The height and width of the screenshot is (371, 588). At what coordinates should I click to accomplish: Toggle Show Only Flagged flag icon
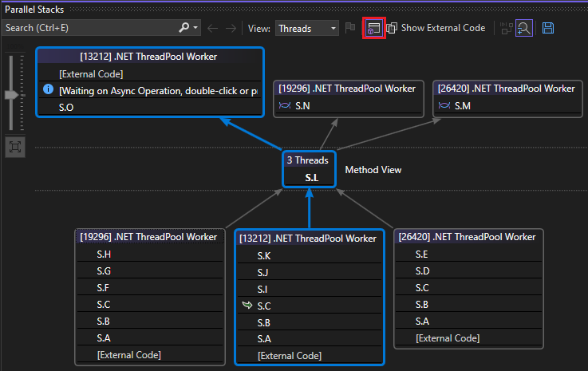click(350, 27)
